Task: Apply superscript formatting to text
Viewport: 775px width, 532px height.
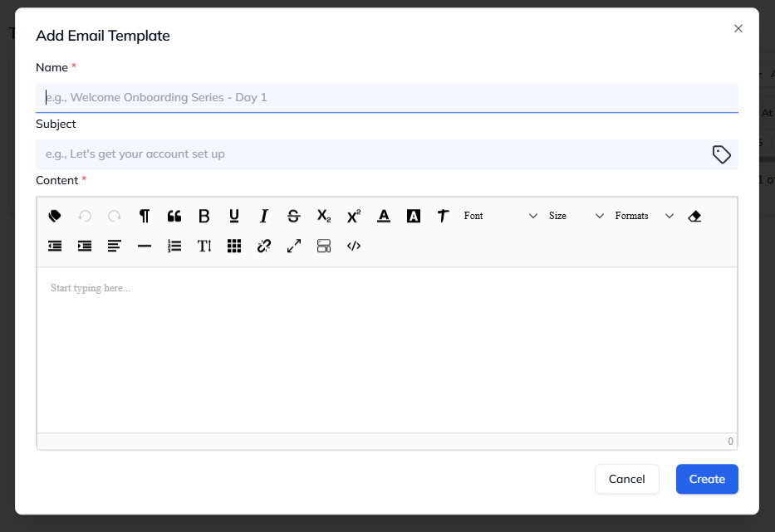Action: (x=353, y=216)
